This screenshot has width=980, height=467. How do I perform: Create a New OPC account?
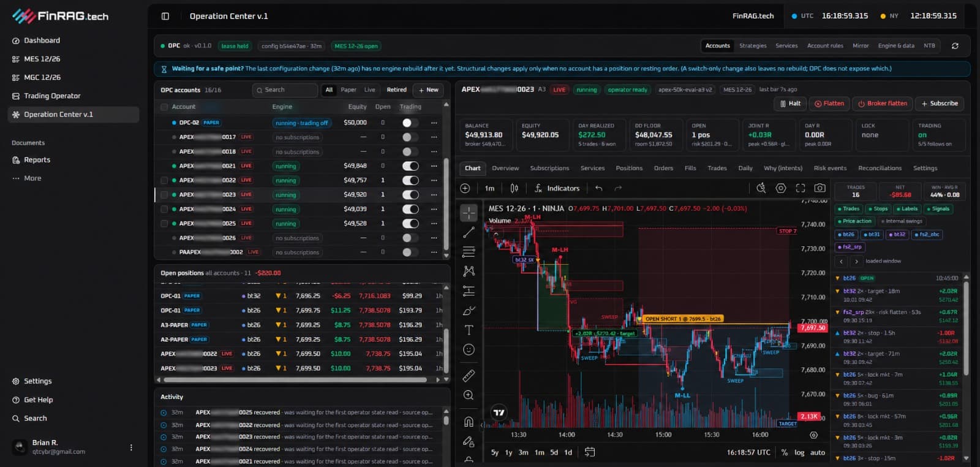coord(428,90)
